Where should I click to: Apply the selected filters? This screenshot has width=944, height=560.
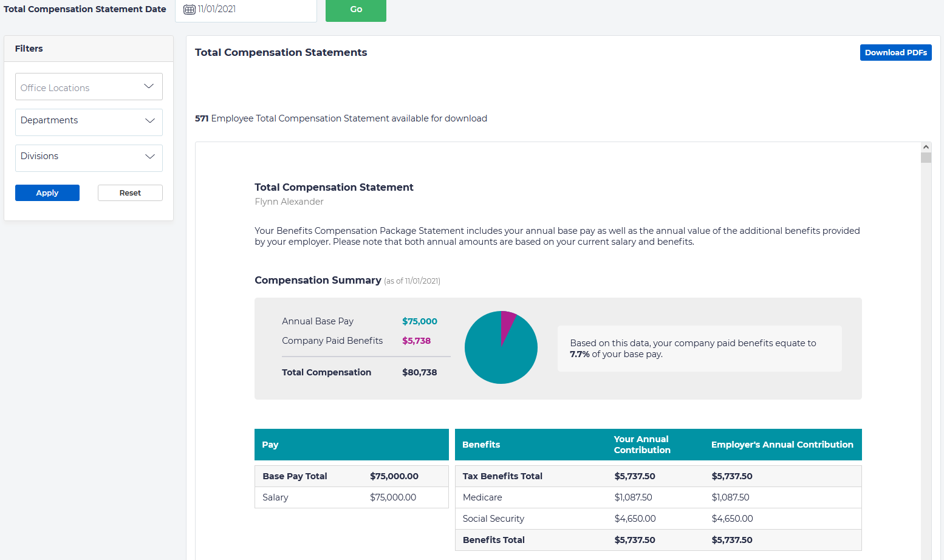coord(47,193)
